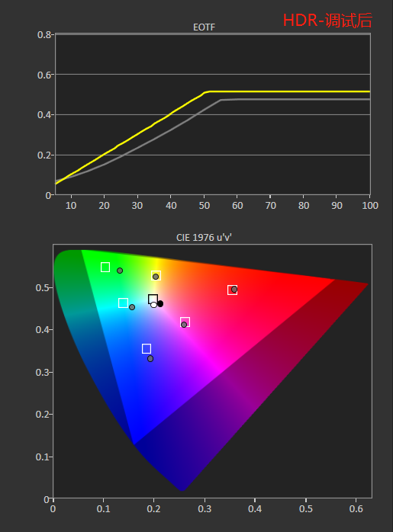Image resolution: width=393 pixels, height=532 pixels.
Task: Select the blue target square marker
Action: (x=147, y=349)
